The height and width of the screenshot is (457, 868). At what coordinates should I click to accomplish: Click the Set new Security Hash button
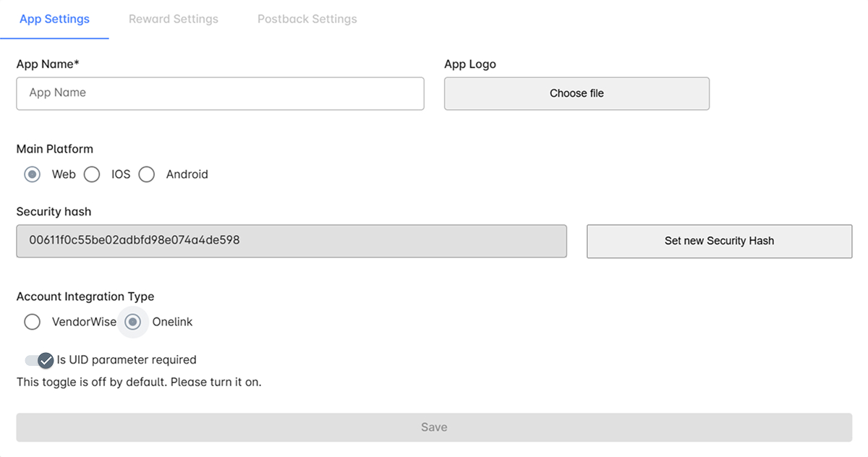[x=719, y=241]
